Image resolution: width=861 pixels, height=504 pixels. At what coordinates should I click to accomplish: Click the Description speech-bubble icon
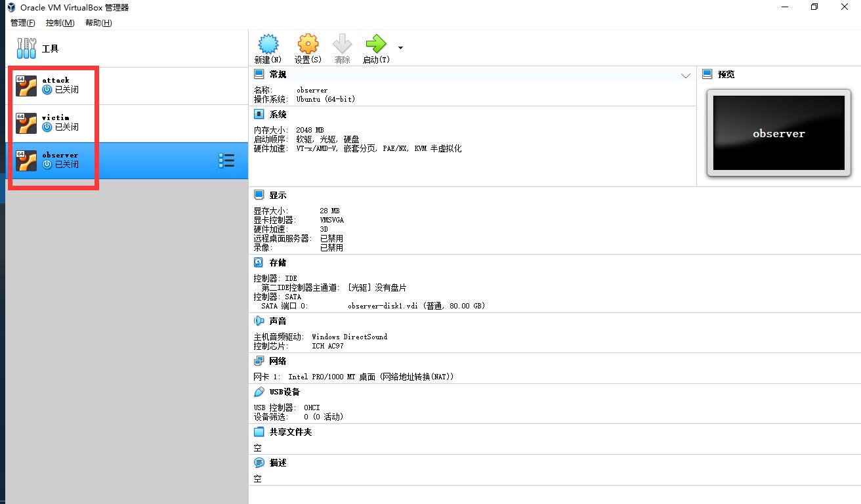click(x=259, y=463)
